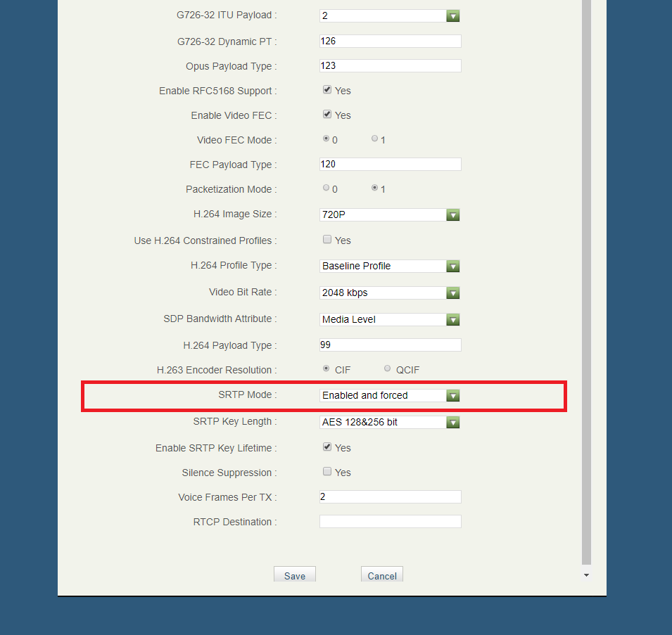Image resolution: width=672 pixels, height=635 pixels.
Task: Expand the Video Bit Rate dropdown
Action: [390, 293]
